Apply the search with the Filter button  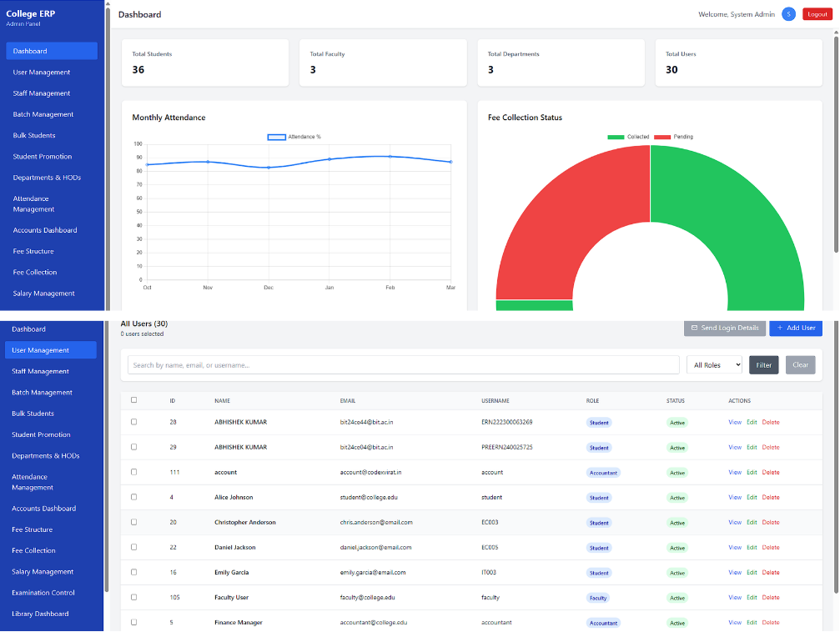click(x=763, y=365)
